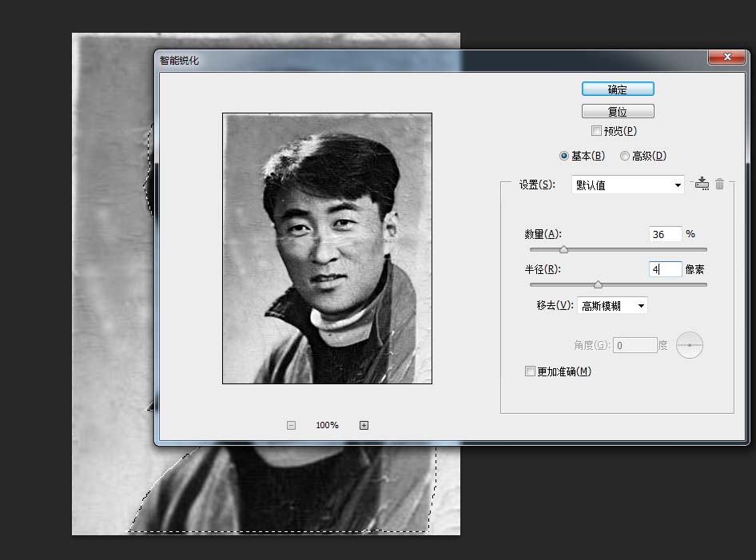This screenshot has height=560, width=756.
Task: Check the 更加准确(M) more accurate option
Action: tap(530, 371)
